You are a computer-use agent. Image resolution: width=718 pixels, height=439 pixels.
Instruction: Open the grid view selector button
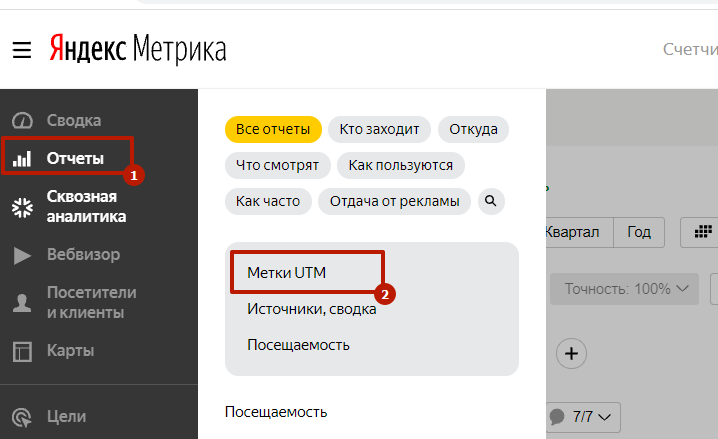tap(702, 232)
